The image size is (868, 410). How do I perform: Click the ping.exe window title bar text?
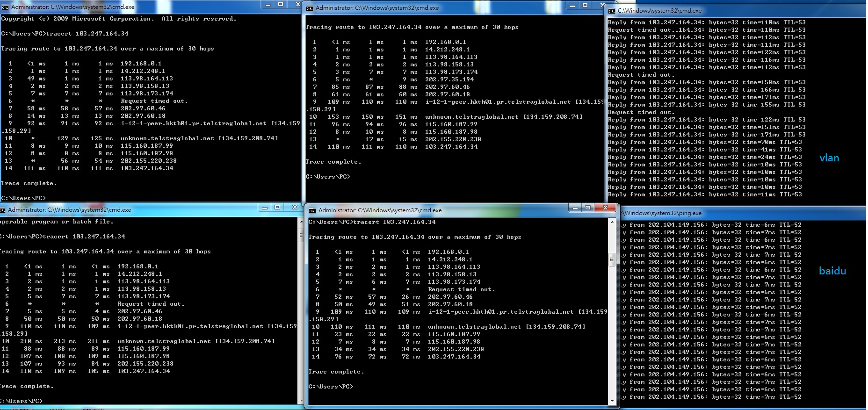pyautogui.click(x=662, y=213)
